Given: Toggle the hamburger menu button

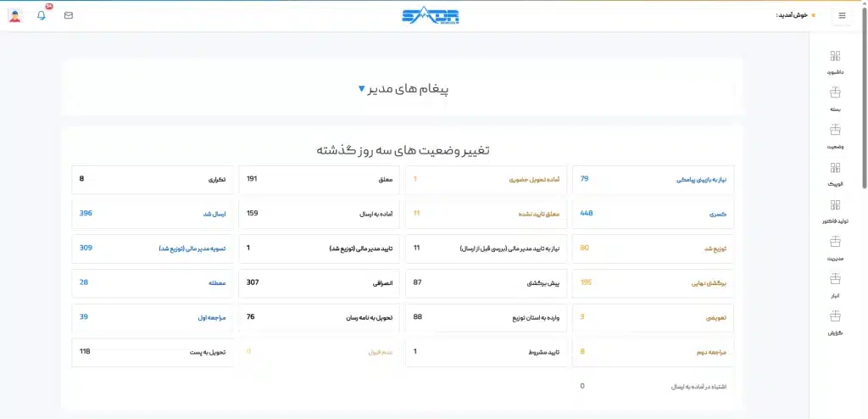Looking at the screenshot, I should click(x=842, y=15).
